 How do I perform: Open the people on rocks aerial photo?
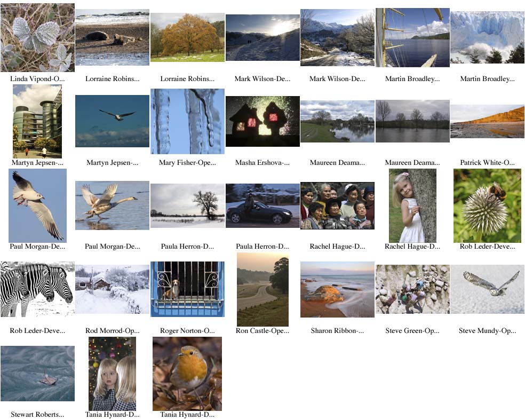[x=412, y=289]
